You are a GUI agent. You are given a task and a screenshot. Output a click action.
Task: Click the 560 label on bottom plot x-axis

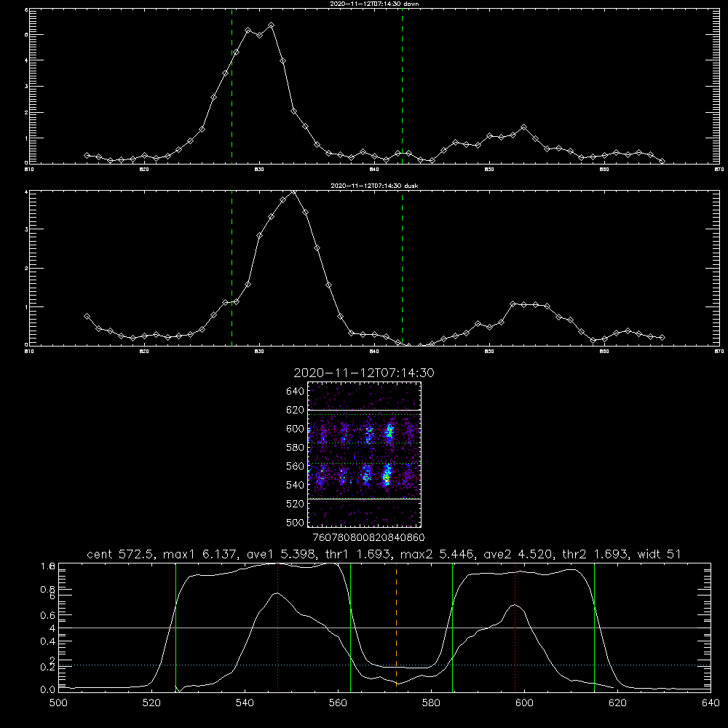(338, 703)
